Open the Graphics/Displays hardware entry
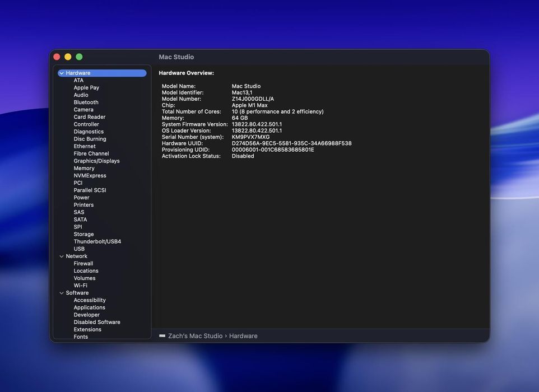539x392 pixels. tap(96, 161)
